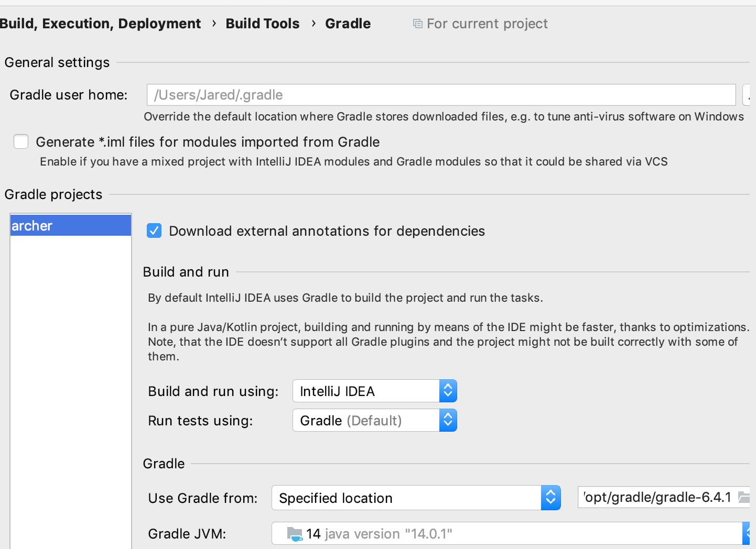
Task: Uncheck the Download external annotations checkbox
Action: (x=154, y=230)
